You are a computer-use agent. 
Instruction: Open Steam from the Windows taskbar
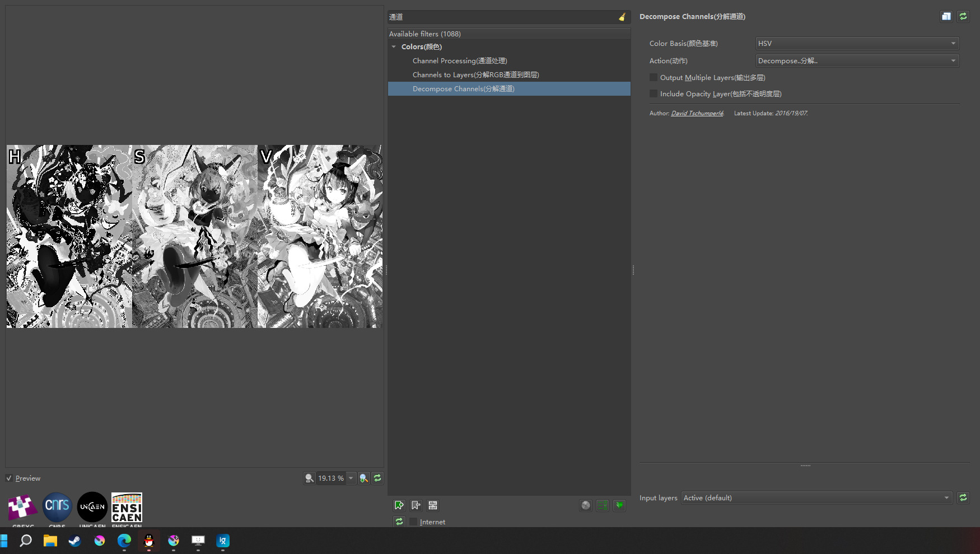(74, 541)
